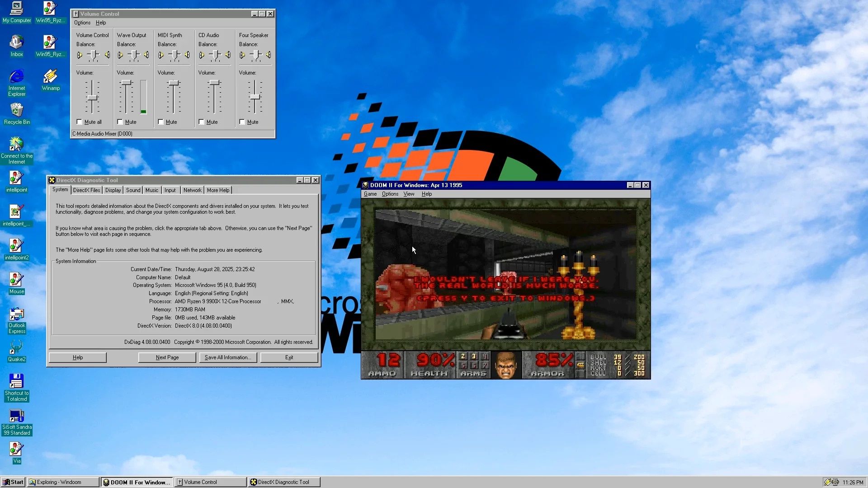Select the intellipoint desktop icon
868x488 pixels.
(x=17, y=181)
